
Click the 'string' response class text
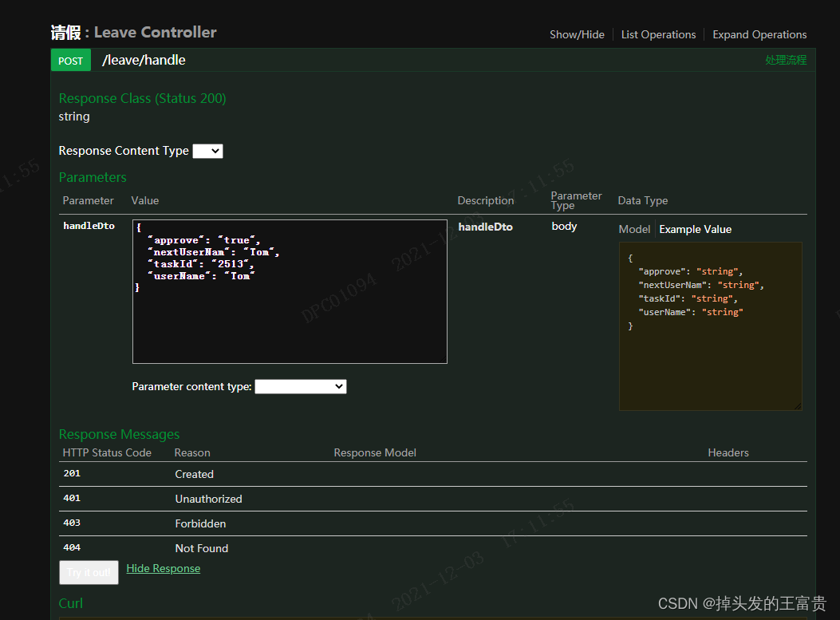(x=74, y=116)
